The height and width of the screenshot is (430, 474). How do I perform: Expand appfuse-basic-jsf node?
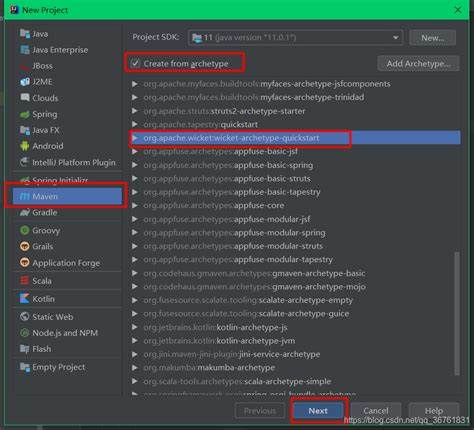coord(134,151)
